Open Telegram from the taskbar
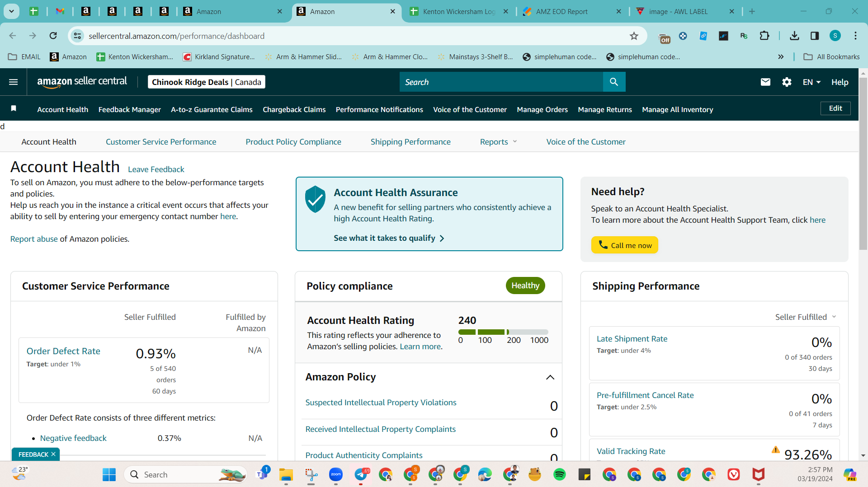The width and height of the screenshot is (868, 487). (x=361, y=474)
